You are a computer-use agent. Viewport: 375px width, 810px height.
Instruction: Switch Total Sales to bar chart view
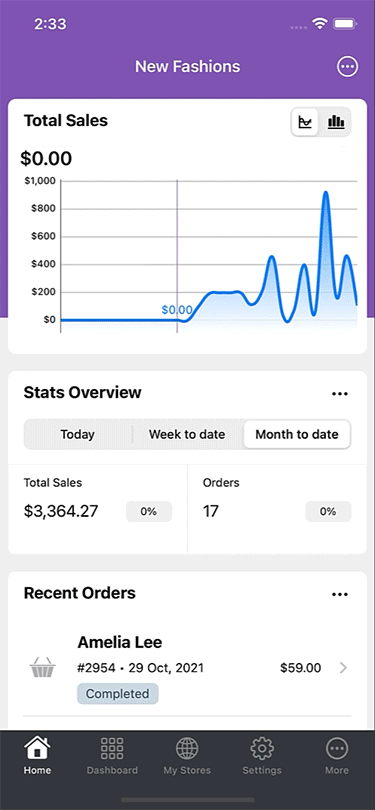point(336,122)
